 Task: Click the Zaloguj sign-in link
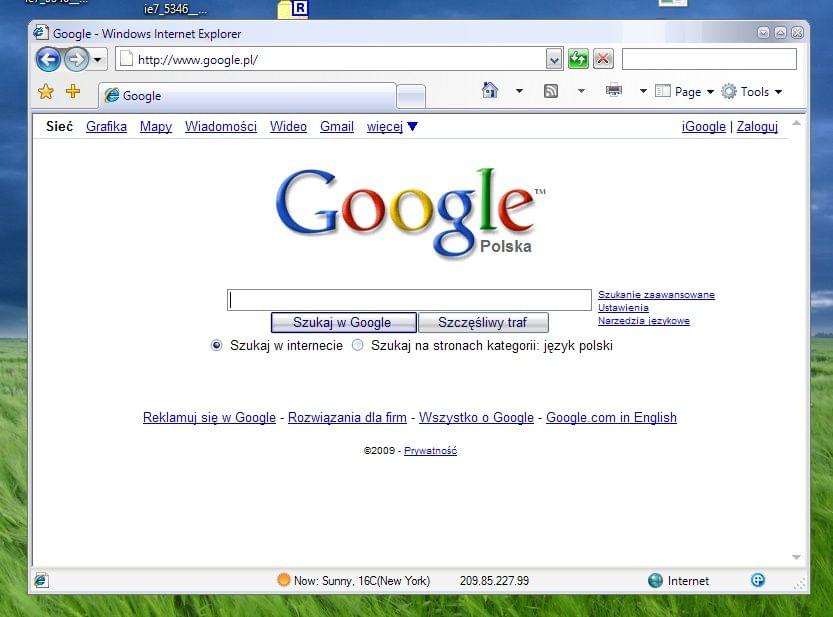pyautogui.click(x=757, y=126)
